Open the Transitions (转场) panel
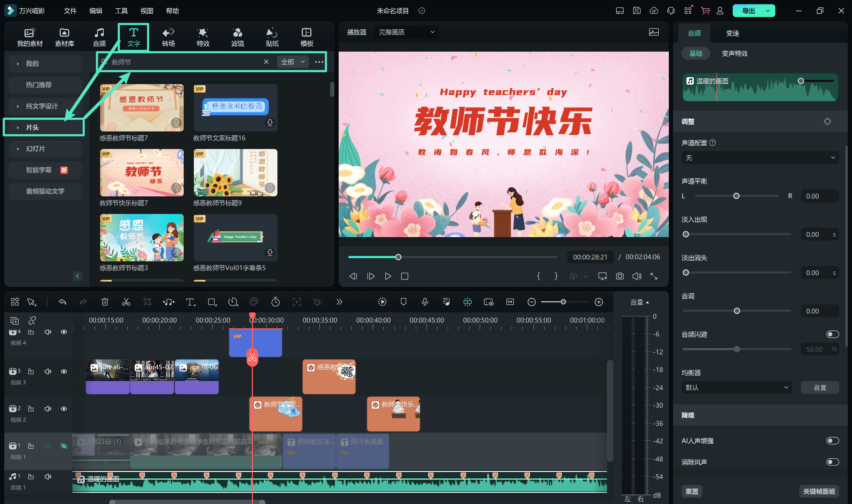 tap(168, 37)
